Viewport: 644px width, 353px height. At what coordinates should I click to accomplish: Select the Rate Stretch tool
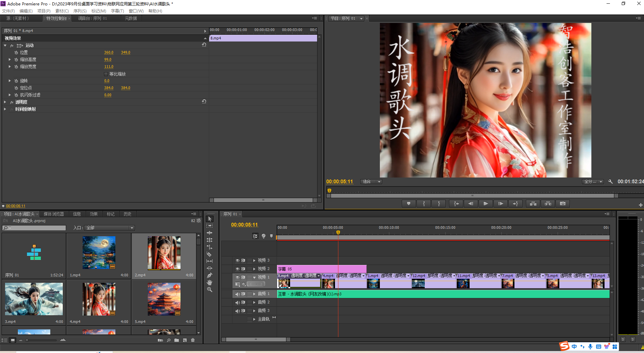tap(209, 247)
